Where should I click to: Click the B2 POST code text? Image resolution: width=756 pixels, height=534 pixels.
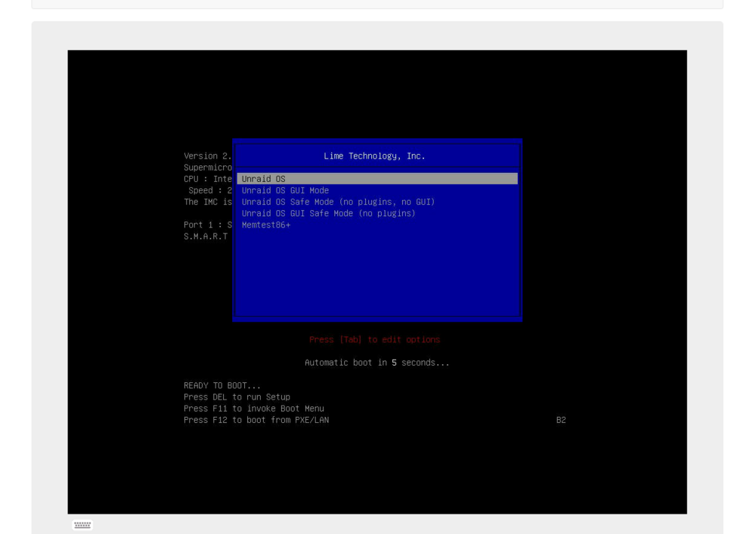(x=561, y=420)
